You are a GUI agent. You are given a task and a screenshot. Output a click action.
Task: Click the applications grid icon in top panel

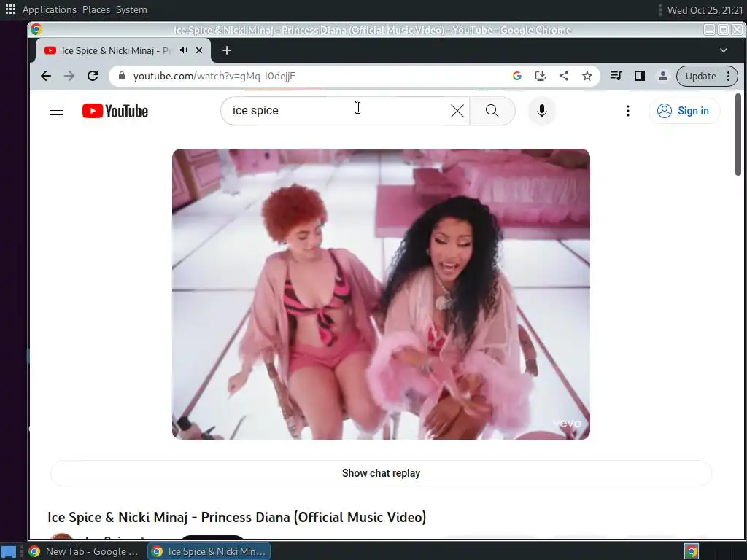[x=10, y=9]
